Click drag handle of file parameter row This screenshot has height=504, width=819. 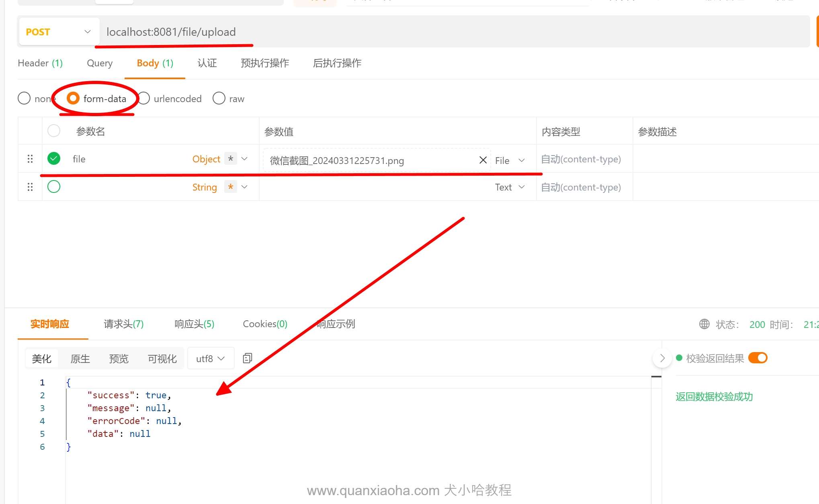coord(30,159)
